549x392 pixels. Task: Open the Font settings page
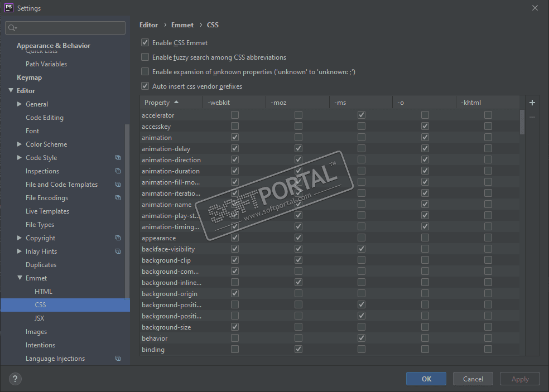(x=32, y=131)
